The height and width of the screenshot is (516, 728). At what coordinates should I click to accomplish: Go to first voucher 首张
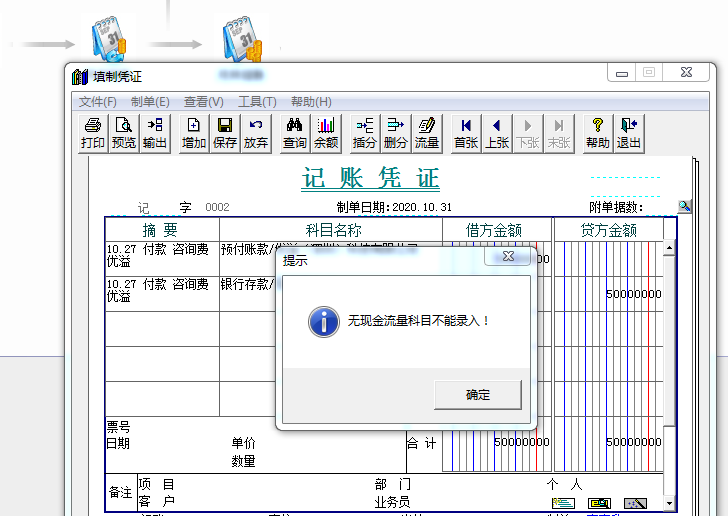466,133
